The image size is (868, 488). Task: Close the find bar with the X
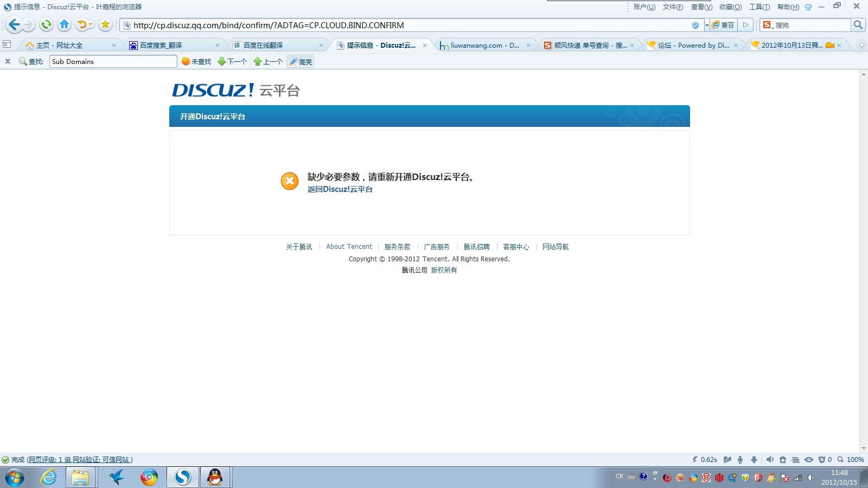click(x=8, y=61)
